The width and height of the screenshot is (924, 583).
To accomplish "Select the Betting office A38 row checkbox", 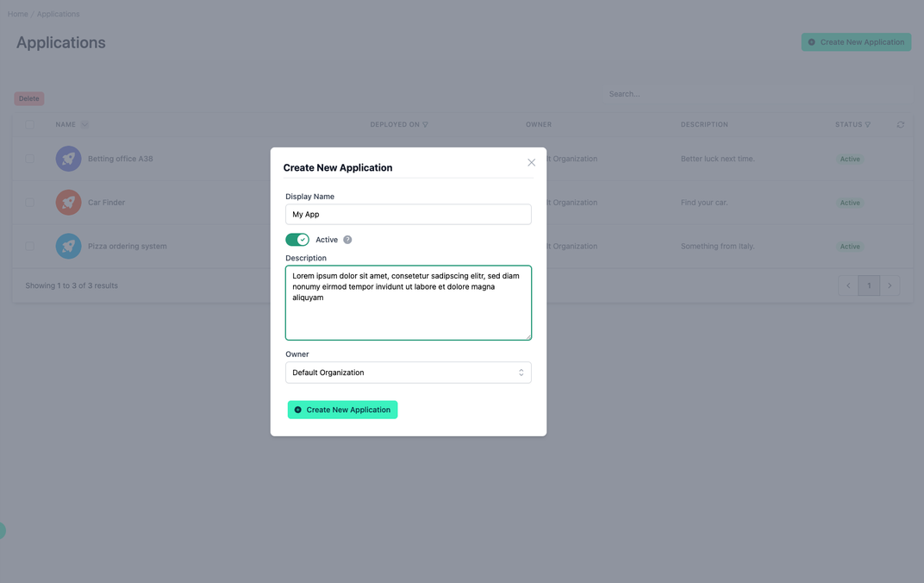I will (29, 159).
